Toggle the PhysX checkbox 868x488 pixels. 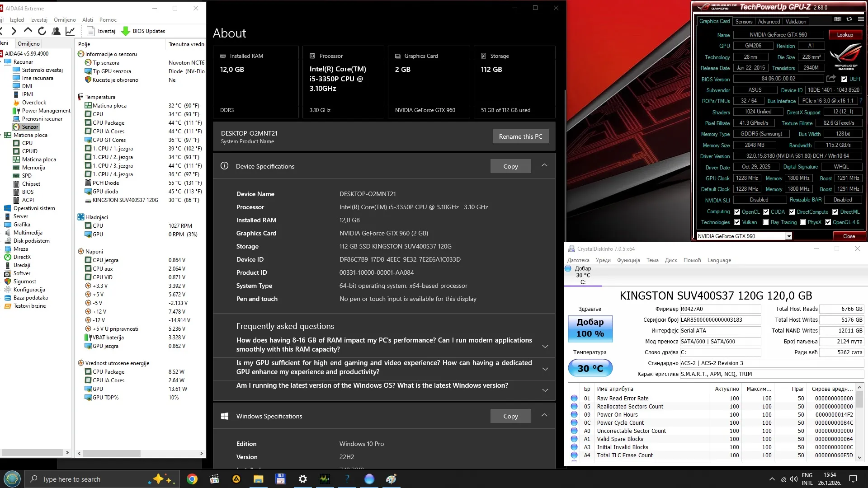pyautogui.click(x=802, y=222)
